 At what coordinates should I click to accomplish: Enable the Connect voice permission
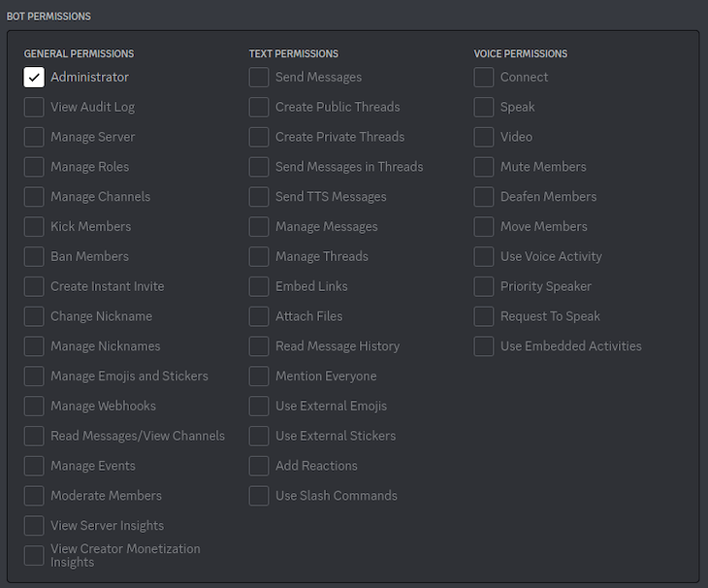click(x=484, y=78)
